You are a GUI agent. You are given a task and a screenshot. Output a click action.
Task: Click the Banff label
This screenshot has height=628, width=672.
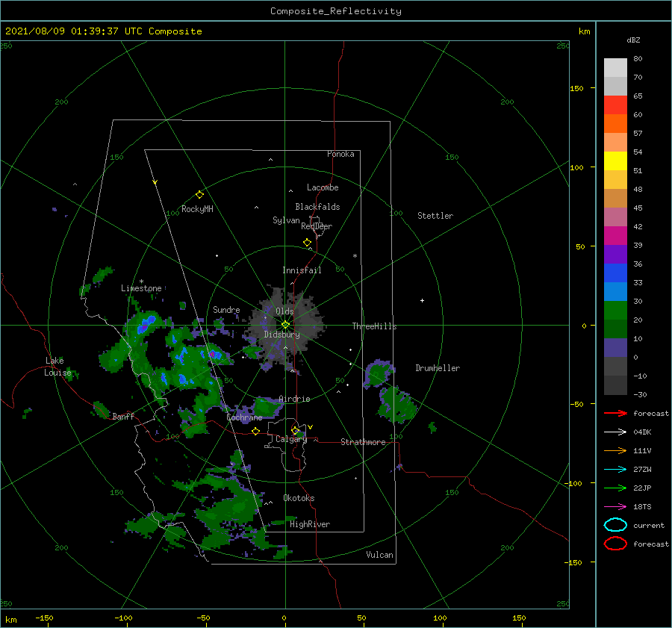(123, 416)
